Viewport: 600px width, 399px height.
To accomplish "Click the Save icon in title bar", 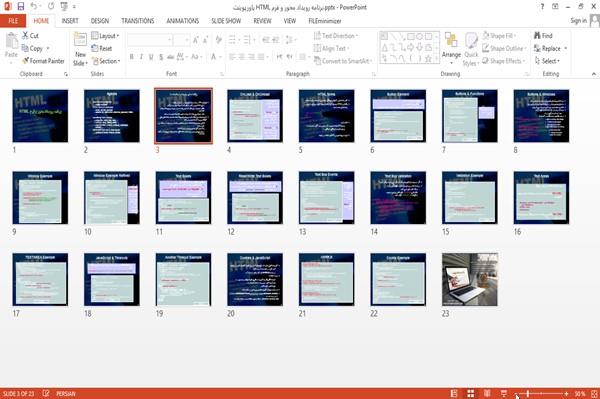I will point(21,6).
